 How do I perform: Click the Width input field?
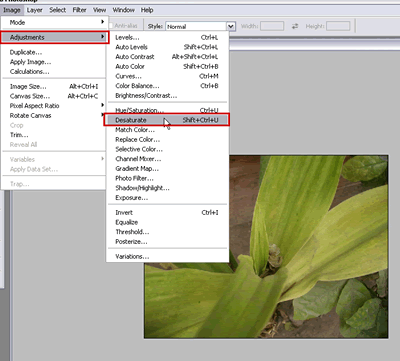tap(272, 26)
